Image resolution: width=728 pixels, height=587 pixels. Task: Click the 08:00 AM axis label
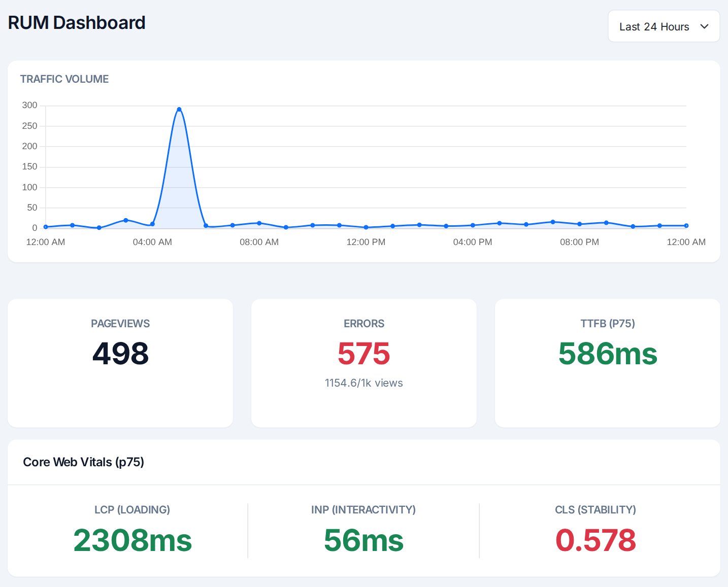click(x=259, y=242)
